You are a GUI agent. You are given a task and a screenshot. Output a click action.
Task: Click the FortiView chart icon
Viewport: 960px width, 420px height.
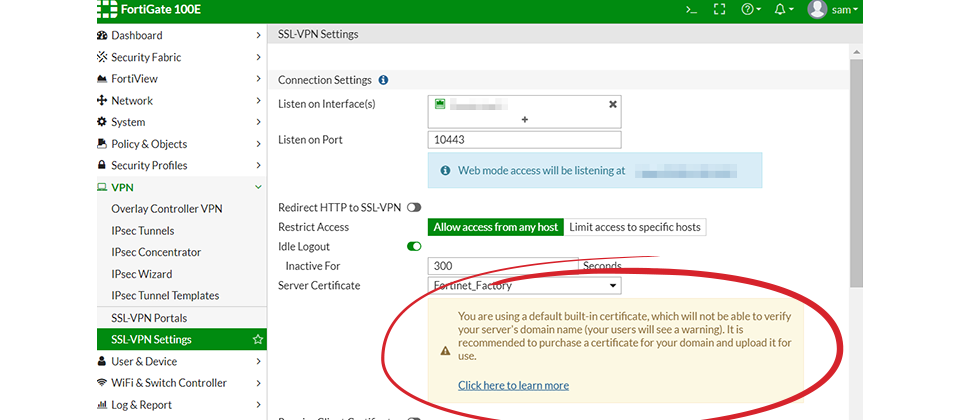point(102,79)
